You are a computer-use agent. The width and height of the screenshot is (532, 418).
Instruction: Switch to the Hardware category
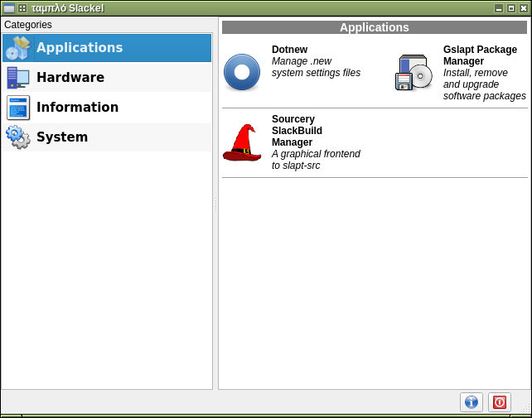coord(70,78)
